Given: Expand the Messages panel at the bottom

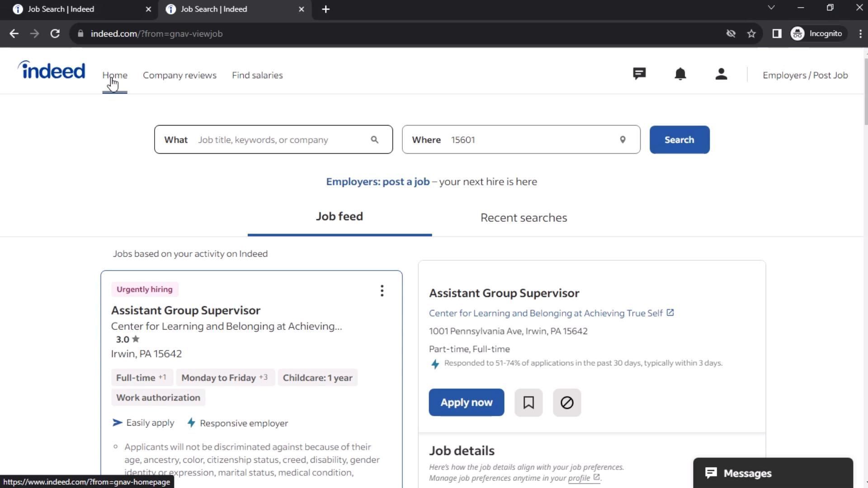Looking at the screenshot, I should (x=773, y=473).
